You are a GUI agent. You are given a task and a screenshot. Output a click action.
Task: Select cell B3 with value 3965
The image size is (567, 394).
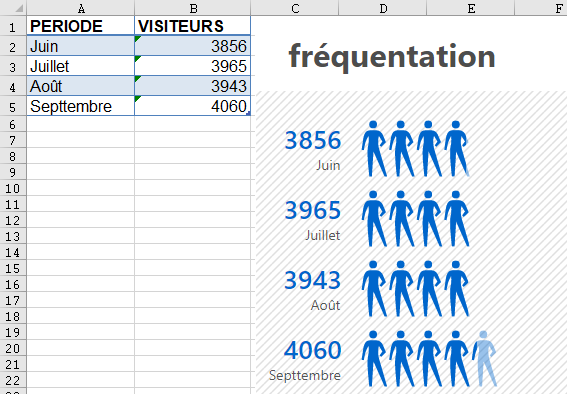point(192,66)
